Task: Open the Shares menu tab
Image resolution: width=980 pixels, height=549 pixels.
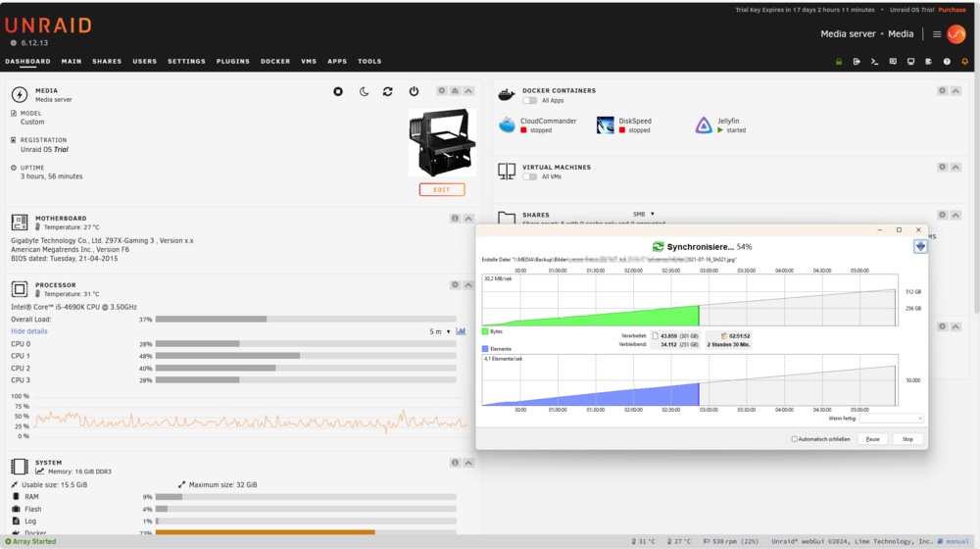Action: (x=107, y=62)
